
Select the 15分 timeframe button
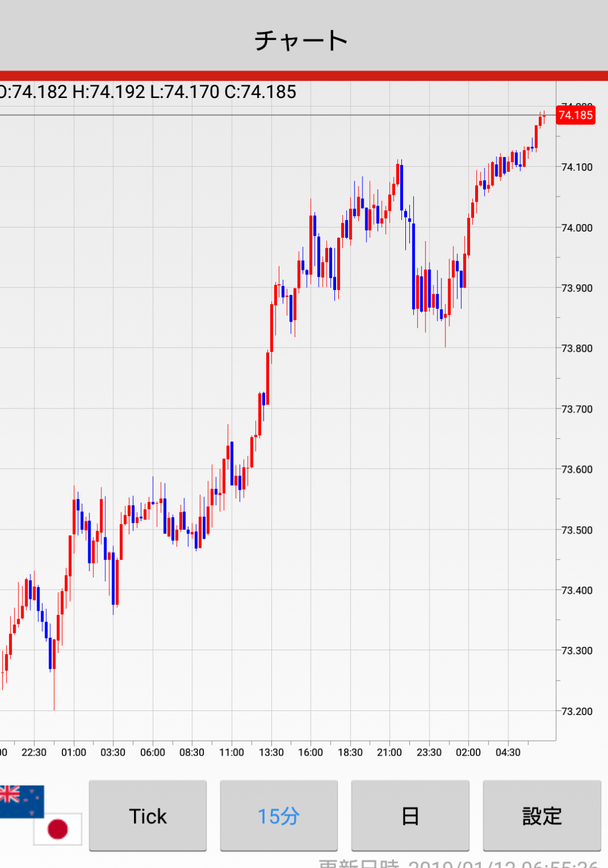point(279,816)
